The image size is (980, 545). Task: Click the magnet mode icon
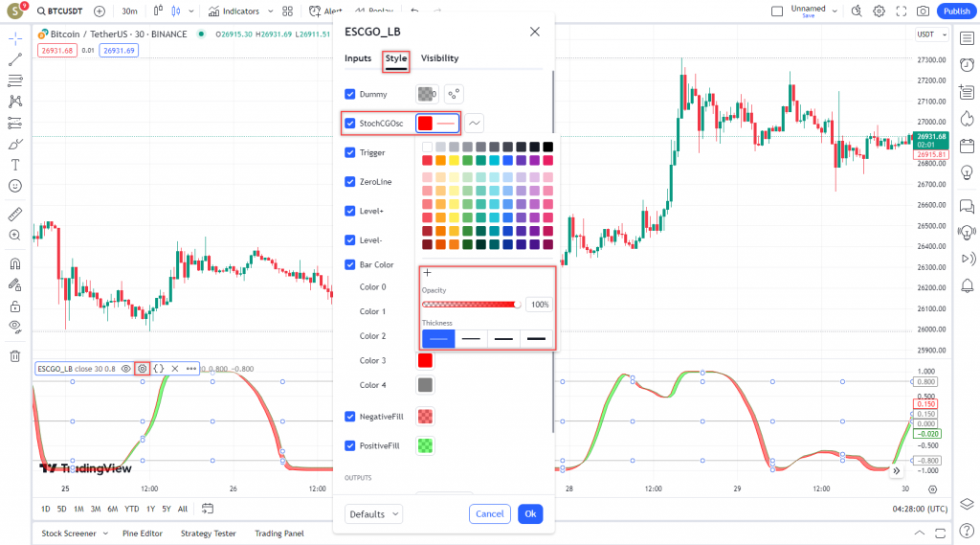tap(15, 263)
